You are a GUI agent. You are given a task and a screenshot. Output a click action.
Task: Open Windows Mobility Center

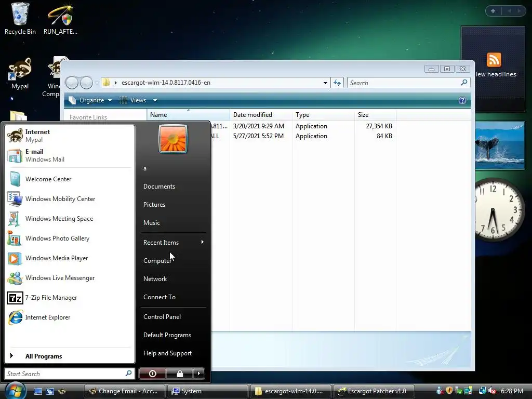coord(70,199)
